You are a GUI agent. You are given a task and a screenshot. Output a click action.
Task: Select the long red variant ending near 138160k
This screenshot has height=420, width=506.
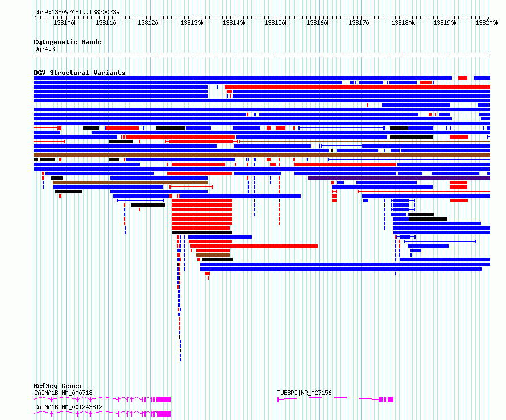click(x=254, y=246)
